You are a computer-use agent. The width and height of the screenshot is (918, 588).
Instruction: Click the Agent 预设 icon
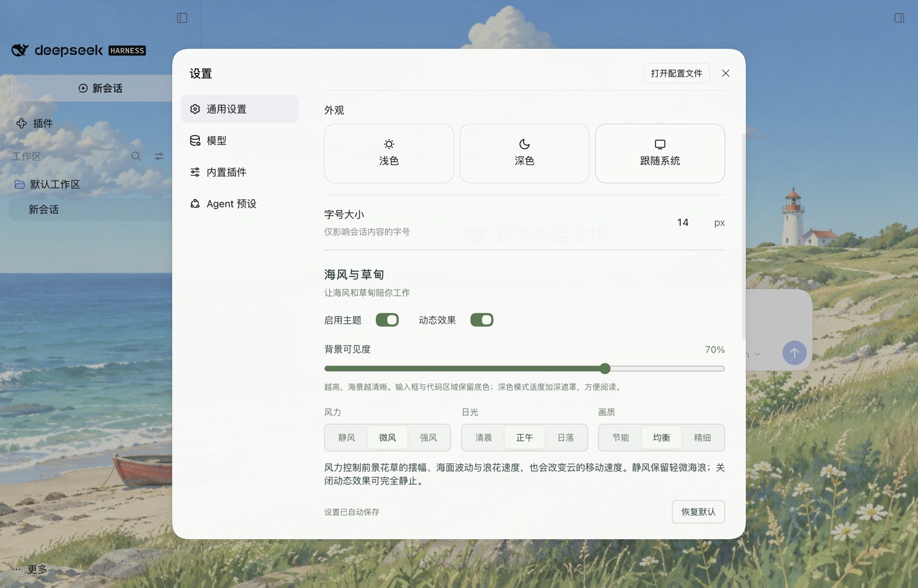tap(195, 204)
